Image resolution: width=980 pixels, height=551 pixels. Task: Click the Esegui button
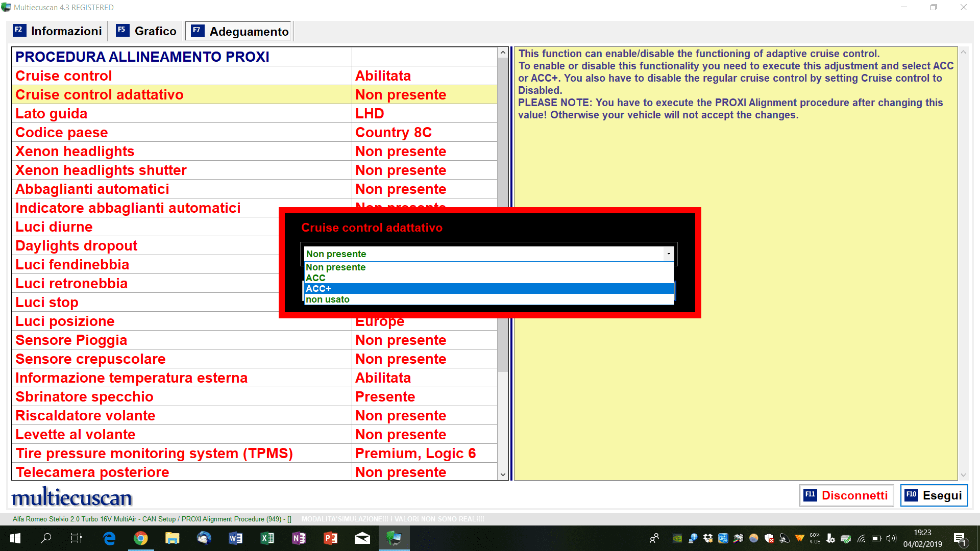934,495
